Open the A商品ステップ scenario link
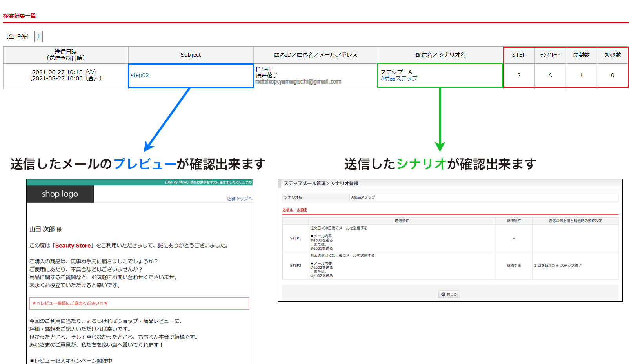The image size is (629, 364). tap(399, 78)
